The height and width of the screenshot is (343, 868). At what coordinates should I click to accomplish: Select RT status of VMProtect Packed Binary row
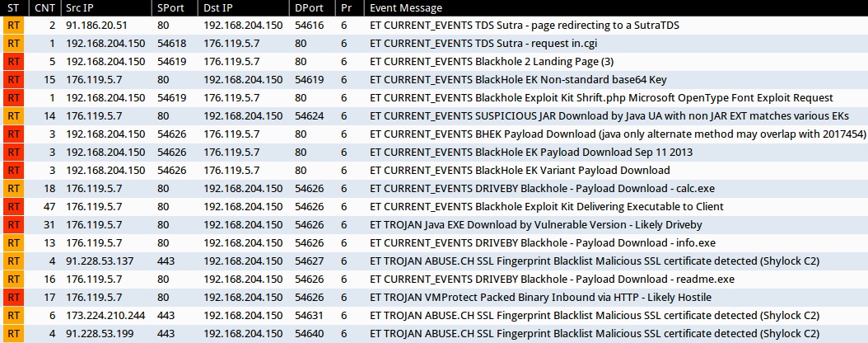14,298
